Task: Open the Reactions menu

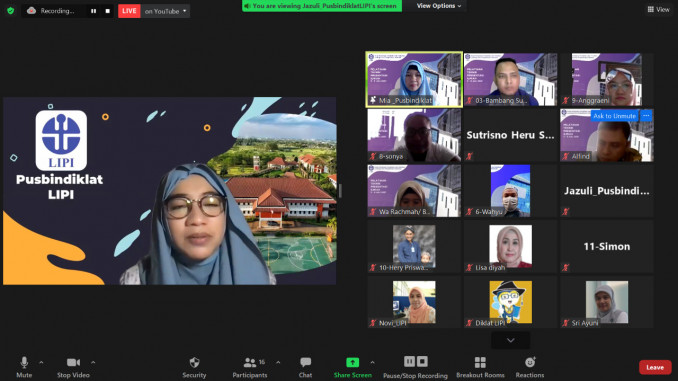Action: click(530, 368)
